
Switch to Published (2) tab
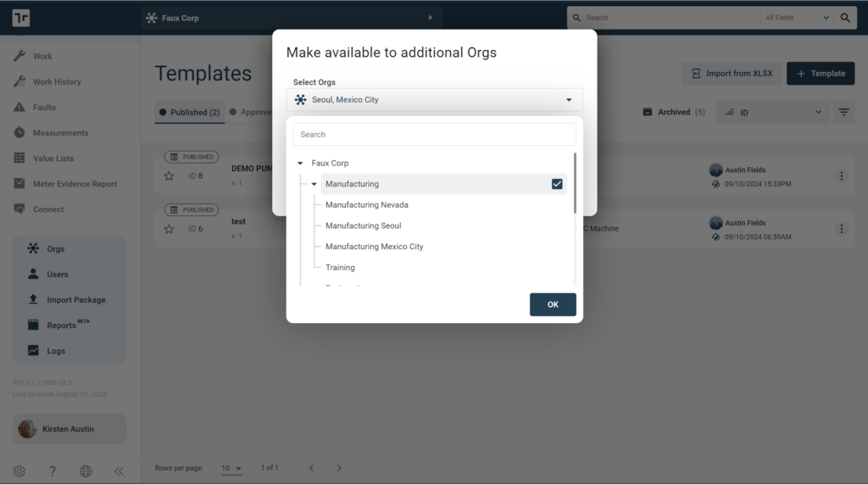189,112
